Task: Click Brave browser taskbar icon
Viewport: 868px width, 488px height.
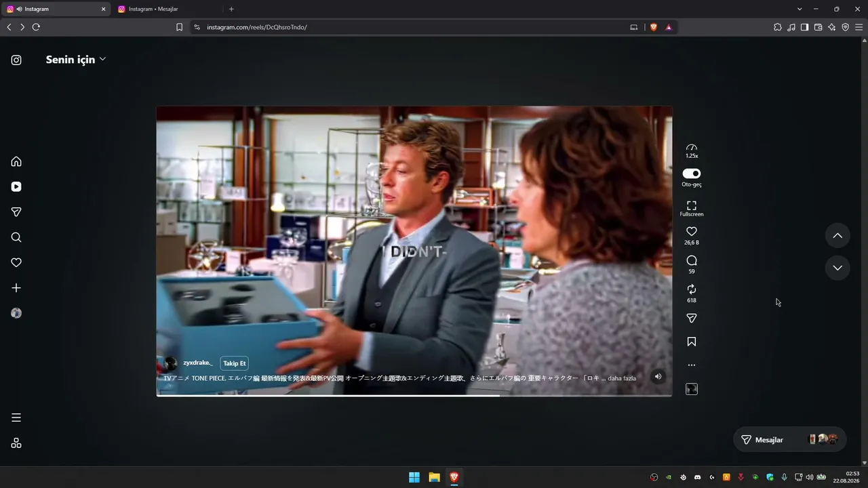Action: coord(454,477)
